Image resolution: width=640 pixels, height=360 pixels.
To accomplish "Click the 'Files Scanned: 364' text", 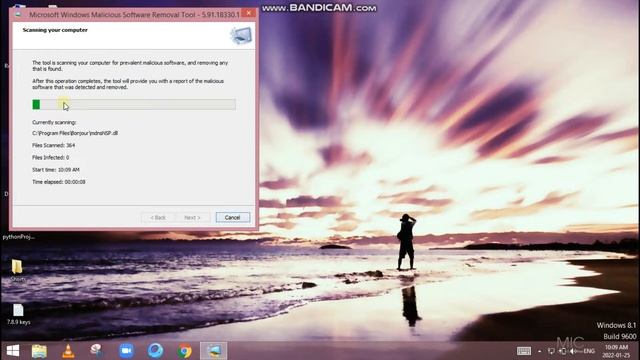I will click(x=53, y=145).
